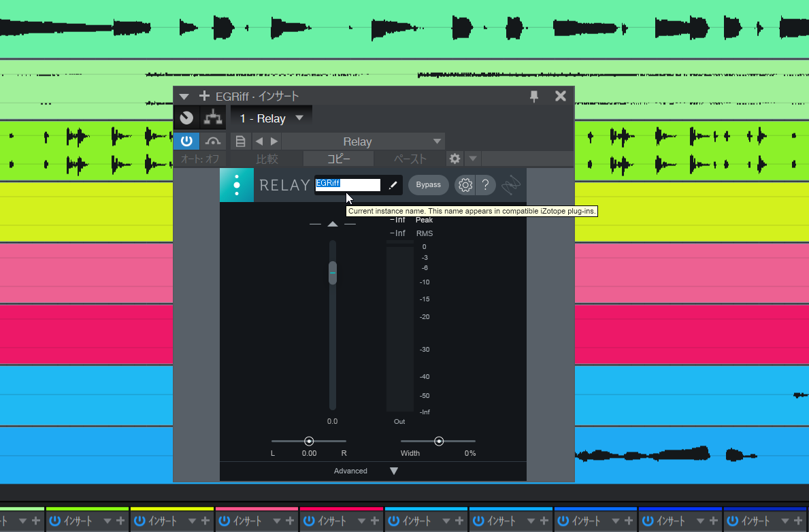
Task: Open insert dropdown arrow on pink strip
Action: click(x=276, y=521)
